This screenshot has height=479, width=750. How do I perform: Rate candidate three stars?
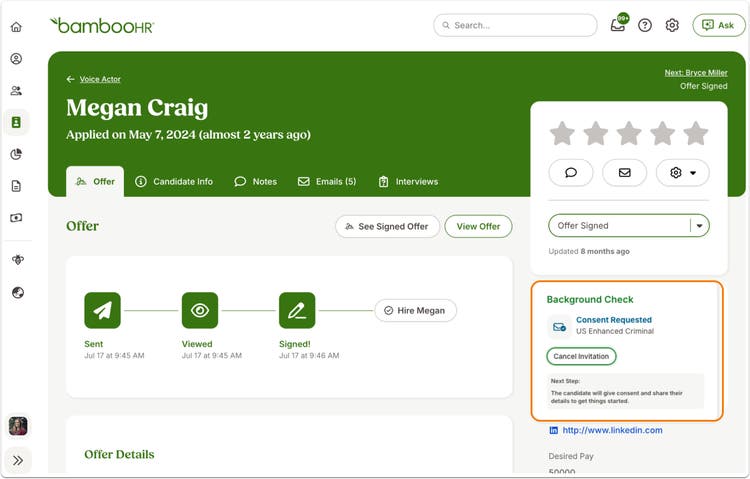[x=629, y=133]
